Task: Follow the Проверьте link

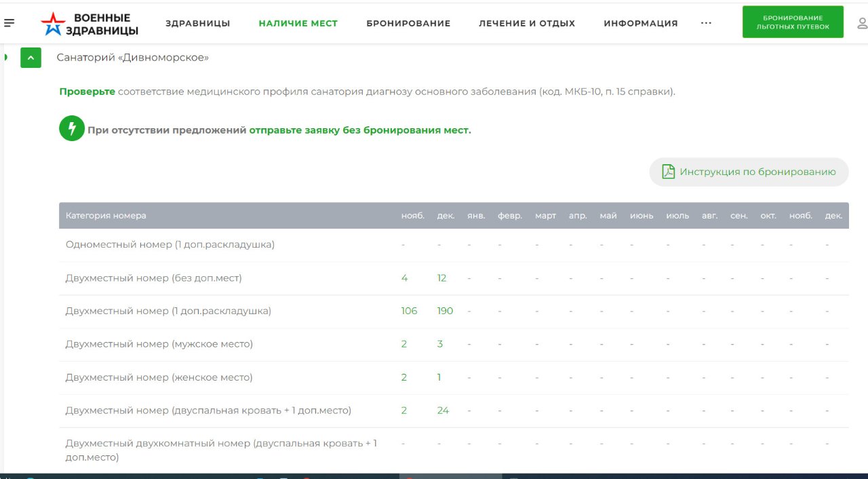Action: [87, 91]
